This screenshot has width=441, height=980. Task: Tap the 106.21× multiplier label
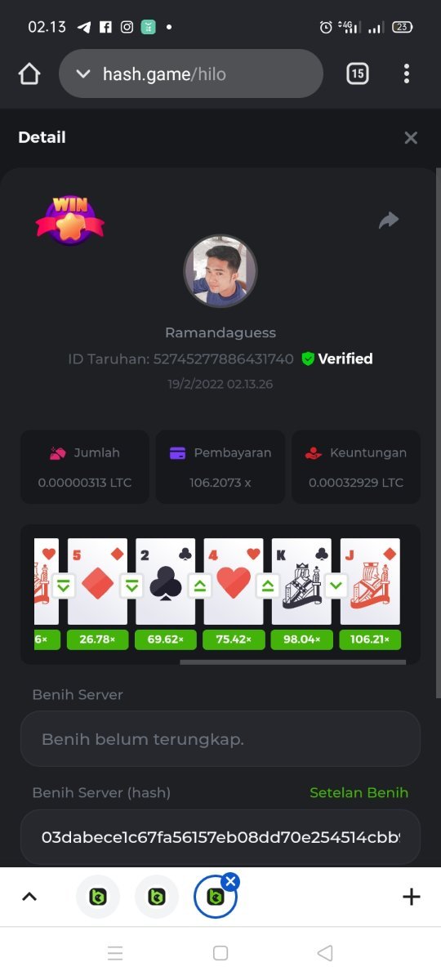click(x=370, y=639)
